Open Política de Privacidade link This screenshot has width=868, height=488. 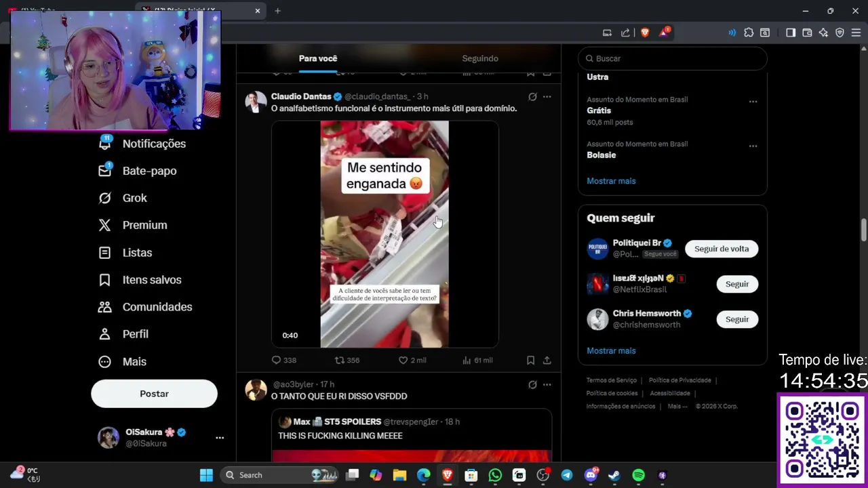point(680,380)
